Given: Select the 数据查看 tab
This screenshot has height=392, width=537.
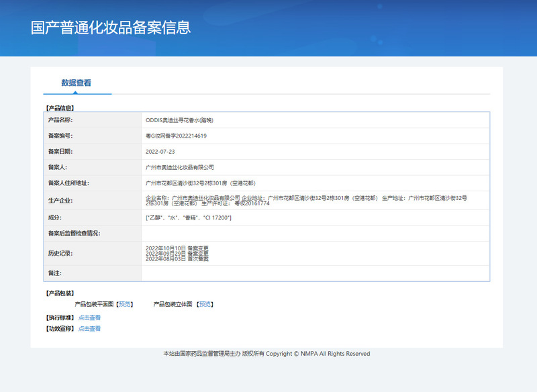Looking at the screenshot, I should click(x=77, y=83).
